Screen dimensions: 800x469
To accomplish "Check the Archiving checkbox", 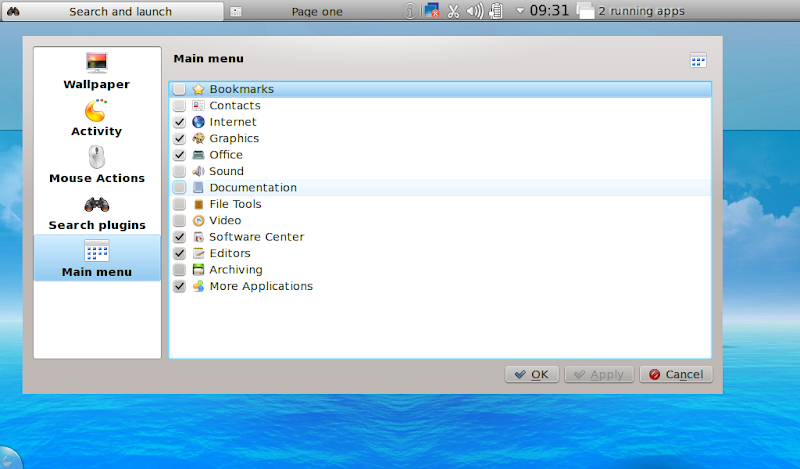I will (x=179, y=270).
